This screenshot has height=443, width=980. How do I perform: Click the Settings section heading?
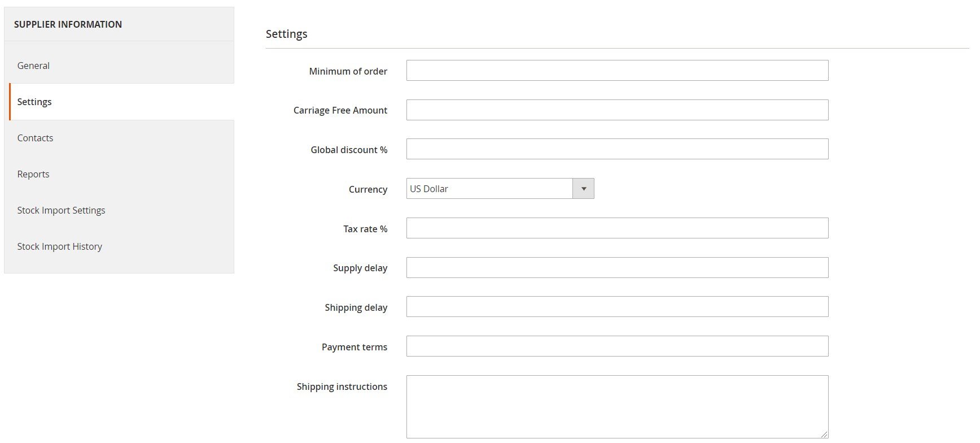pyautogui.click(x=286, y=34)
